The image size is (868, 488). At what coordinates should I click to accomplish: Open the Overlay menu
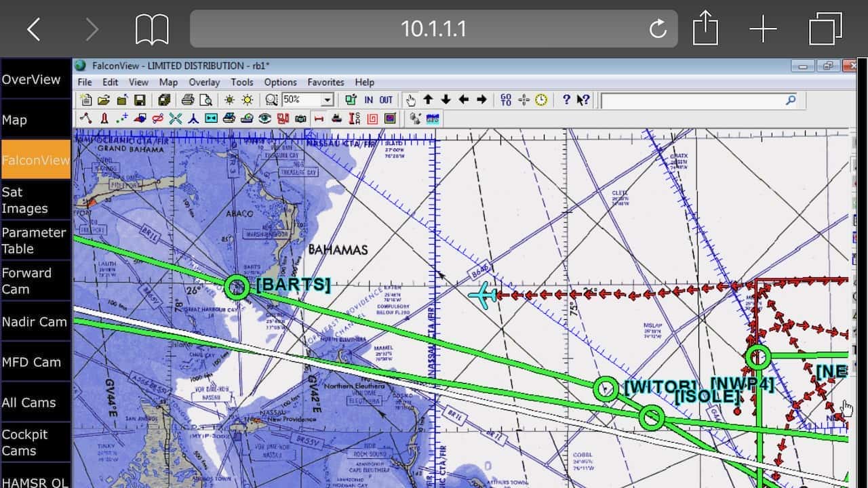[204, 82]
